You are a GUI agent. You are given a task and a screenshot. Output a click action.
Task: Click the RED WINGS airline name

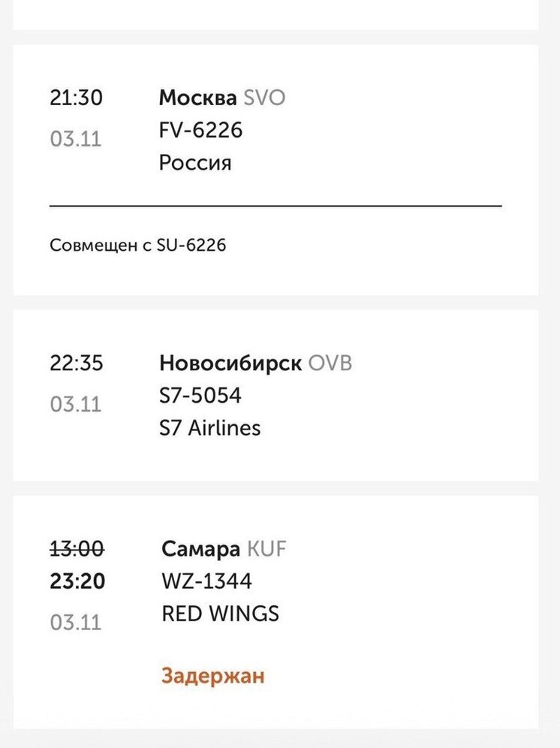(218, 614)
